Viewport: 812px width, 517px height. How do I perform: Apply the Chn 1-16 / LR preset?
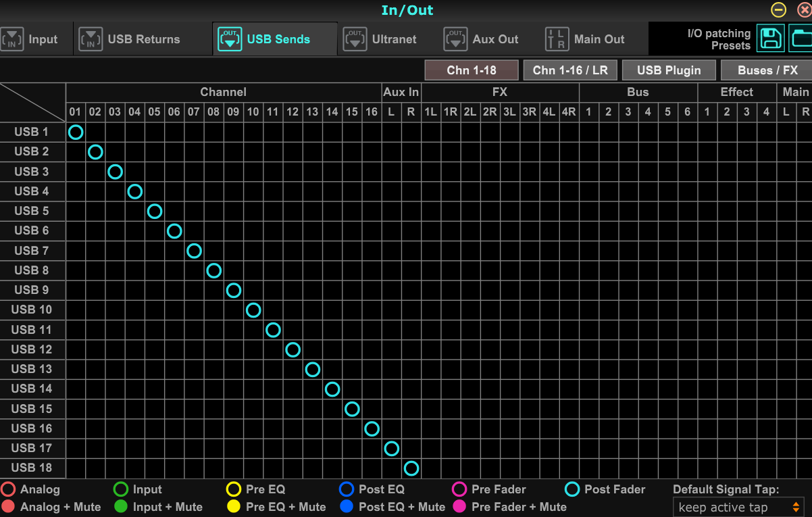click(x=570, y=70)
